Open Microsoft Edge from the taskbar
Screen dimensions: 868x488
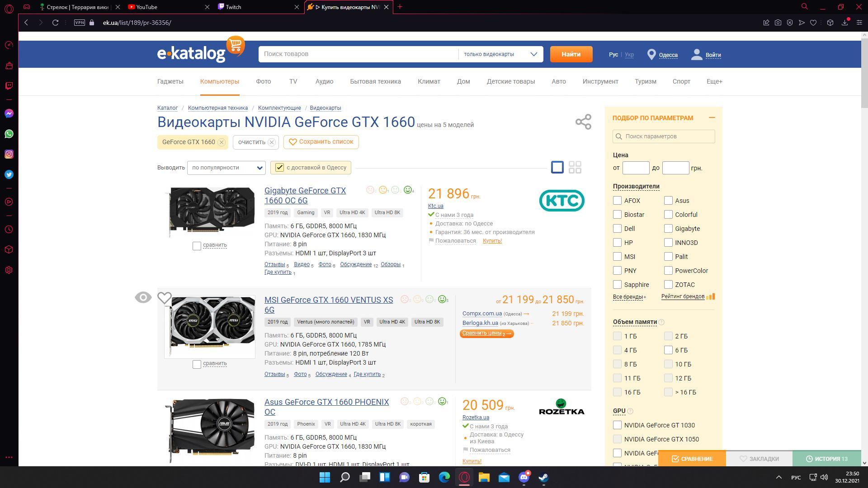(x=444, y=477)
